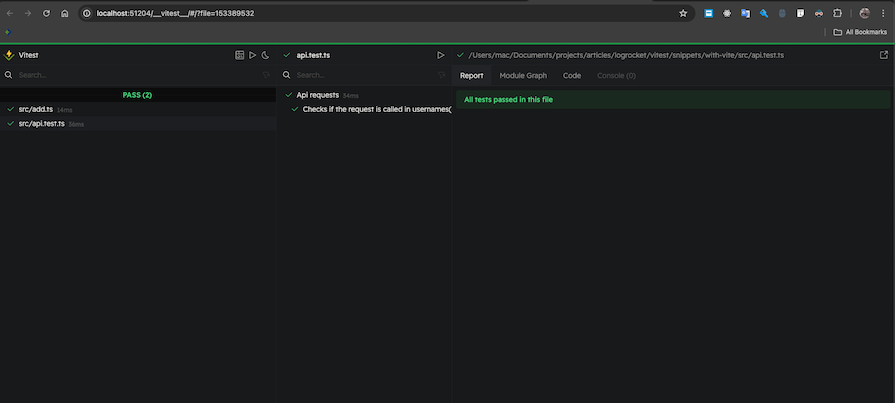Select src/api.test.ts in the file list
This screenshot has height=403, width=895.
[x=41, y=123]
